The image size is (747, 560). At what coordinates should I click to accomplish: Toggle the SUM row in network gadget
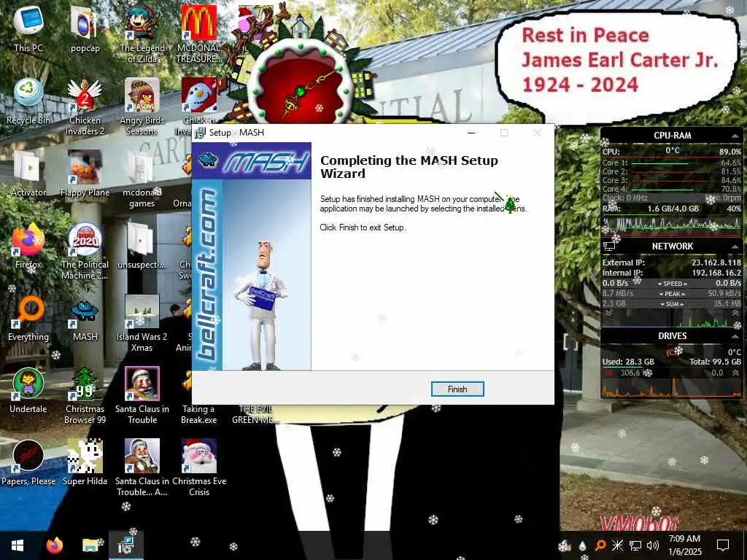[x=672, y=304]
